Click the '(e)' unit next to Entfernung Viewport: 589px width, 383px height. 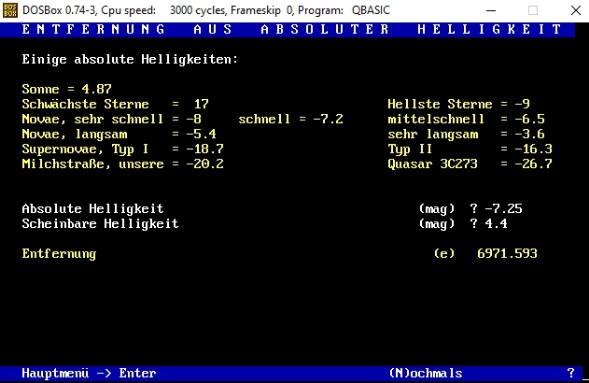[444, 254]
